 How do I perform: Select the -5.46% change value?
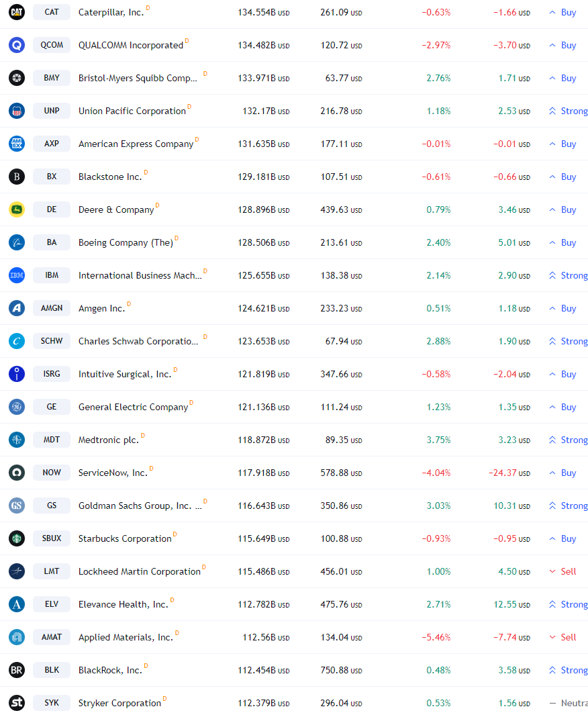(436, 637)
